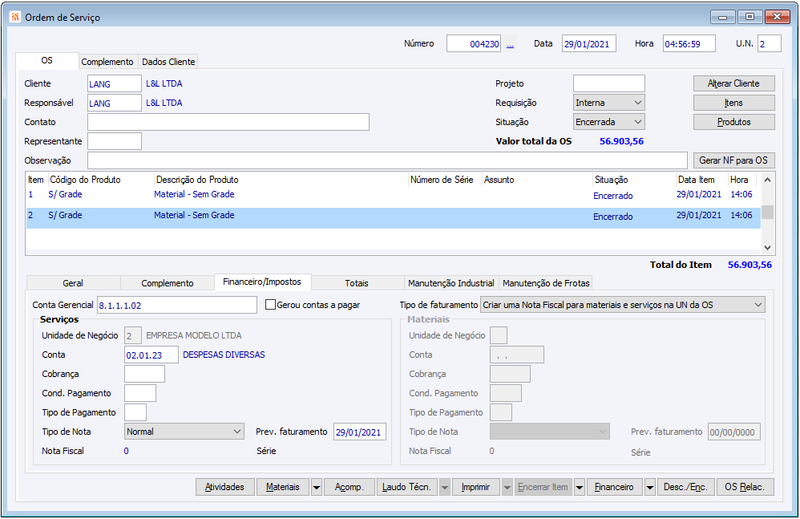Select the Manutenção de Frotas tab
This screenshot has height=519, width=800.
click(x=546, y=283)
